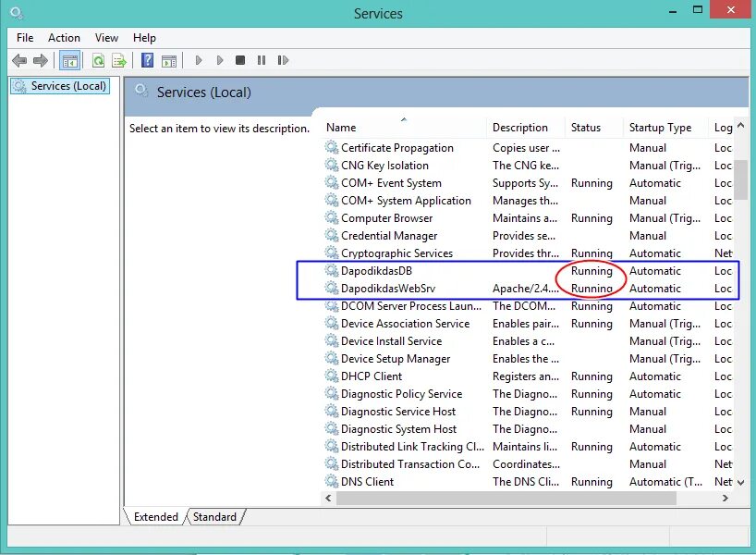Maximize the Services window
Screen dimensions: 756x555
tap(697, 9)
